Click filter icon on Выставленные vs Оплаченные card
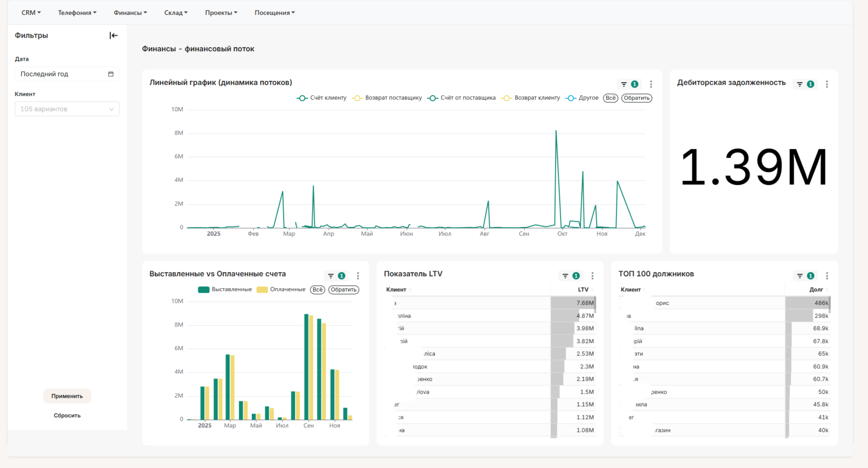Image resolution: width=868 pixels, height=468 pixels. click(x=331, y=276)
